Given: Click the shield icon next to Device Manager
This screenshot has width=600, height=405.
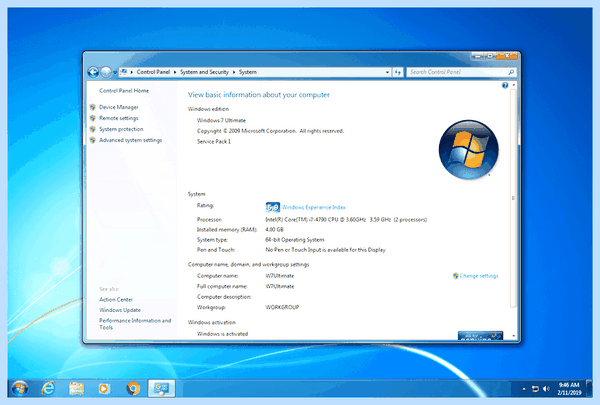Looking at the screenshot, I should [93, 107].
